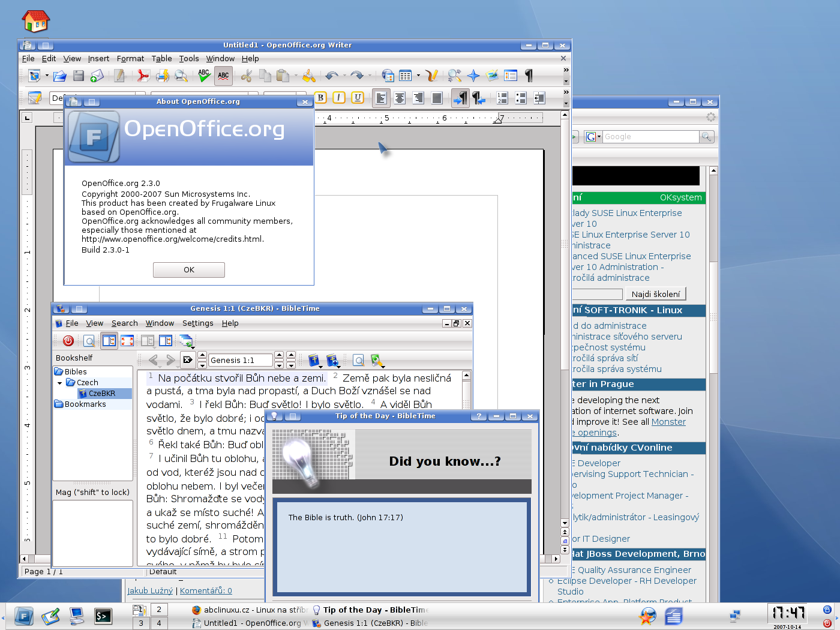Click the verse stepper down arrow rightmost of Genesis field
Image resolution: width=840 pixels, height=630 pixels.
[x=291, y=364]
